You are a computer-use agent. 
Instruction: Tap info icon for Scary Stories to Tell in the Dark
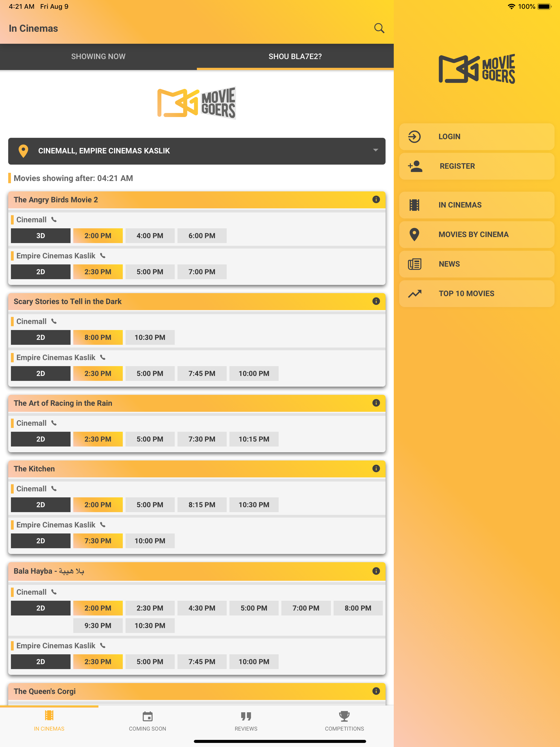coord(376,301)
